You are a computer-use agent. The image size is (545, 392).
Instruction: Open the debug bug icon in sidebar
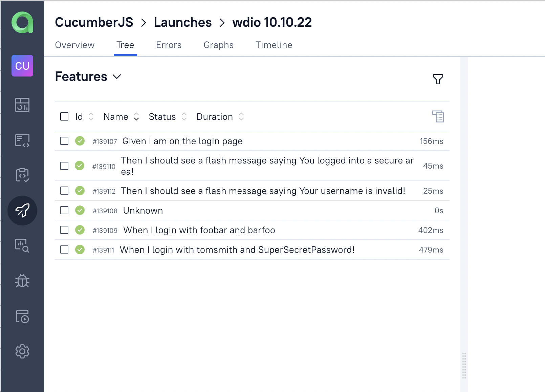click(x=22, y=281)
